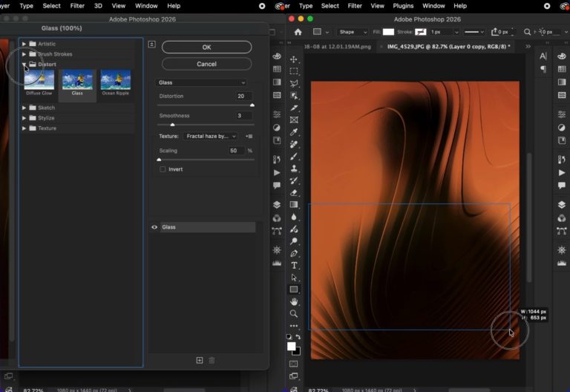Select the Zoom tool in the toolbox
The height and width of the screenshot is (392, 570).
[x=294, y=314]
